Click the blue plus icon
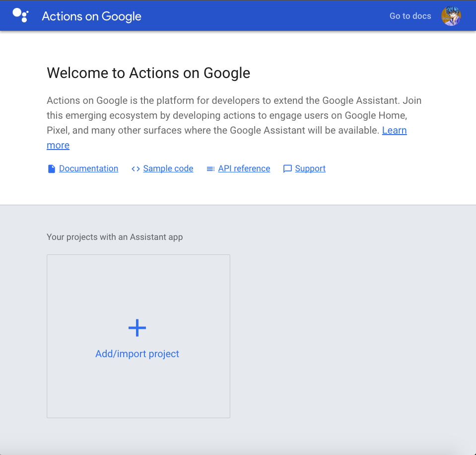Screen dimensions: 476x455 click(x=137, y=328)
